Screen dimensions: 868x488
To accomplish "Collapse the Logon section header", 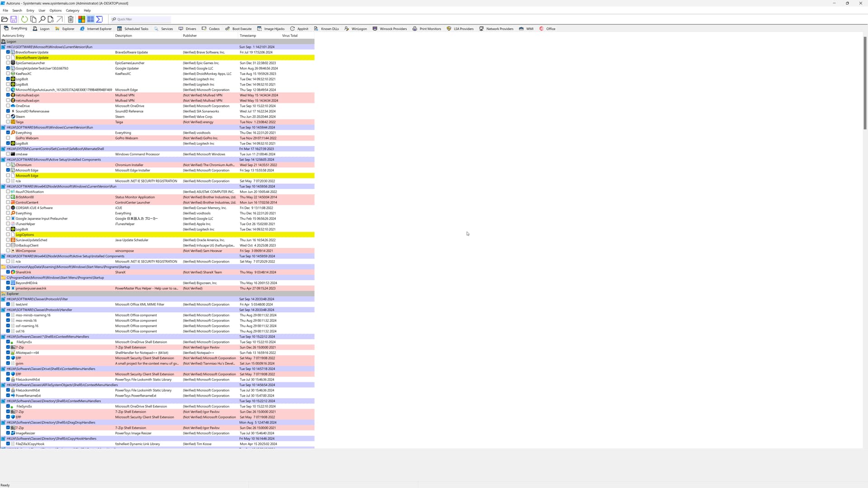I will [x=11, y=42].
